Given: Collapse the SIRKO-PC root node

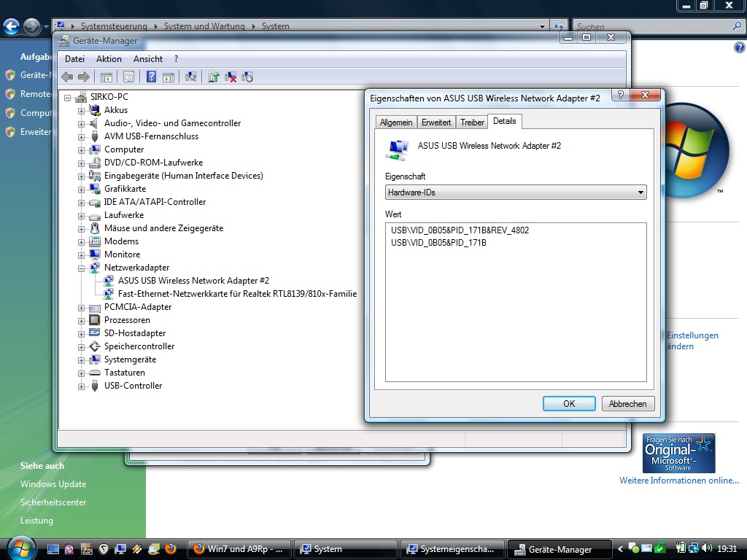Looking at the screenshot, I should pyautogui.click(x=68, y=98).
